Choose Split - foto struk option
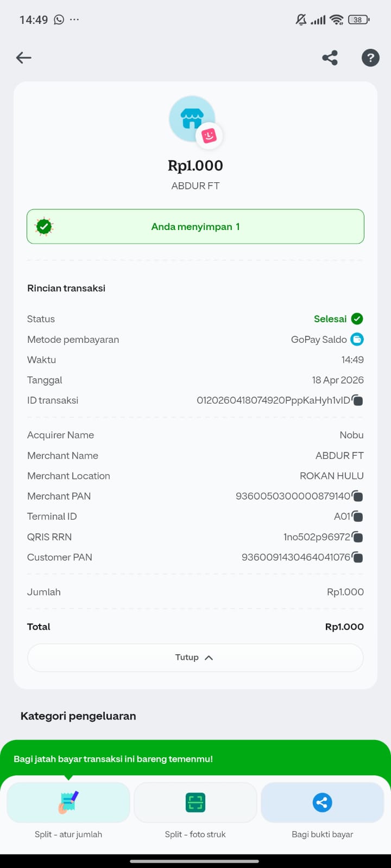Image resolution: width=391 pixels, height=868 pixels. [x=195, y=803]
